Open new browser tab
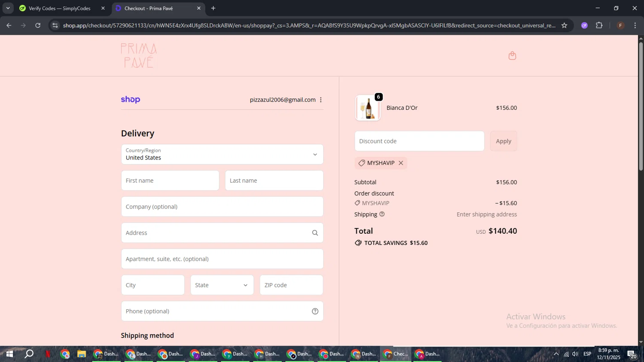This screenshot has height=362, width=644. 213,8
